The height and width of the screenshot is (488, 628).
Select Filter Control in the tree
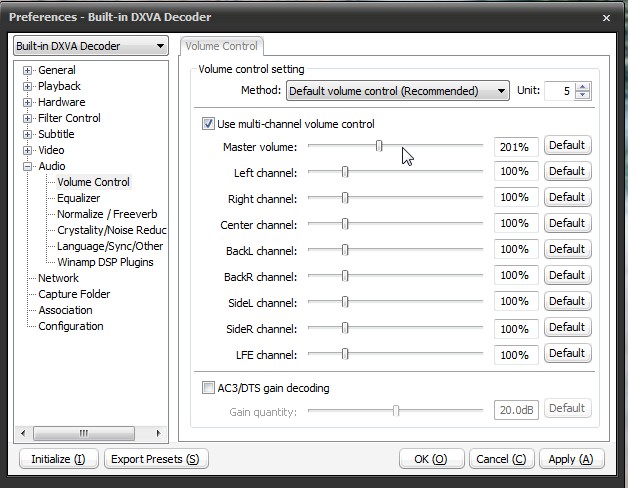[x=69, y=118]
